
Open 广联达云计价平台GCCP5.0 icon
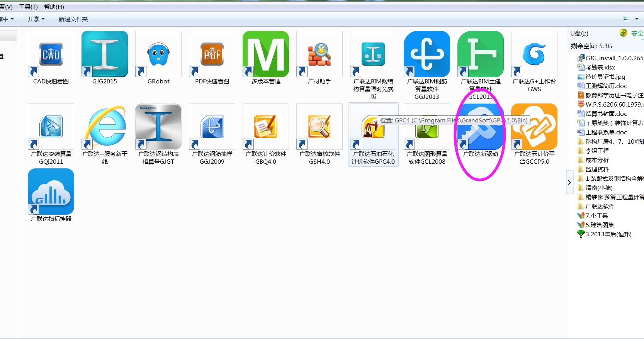pyautogui.click(x=534, y=127)
